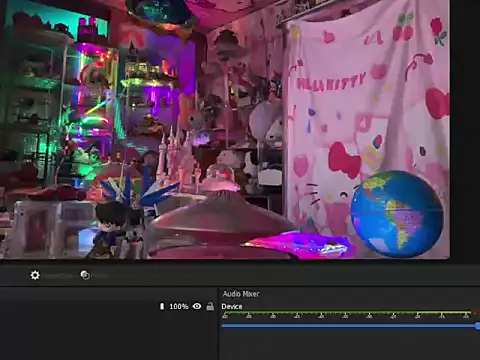The height and width of the screenshot is (360, 480).
Task: Click the faded Properties label beside gear
Action: (x=58, y=276)
